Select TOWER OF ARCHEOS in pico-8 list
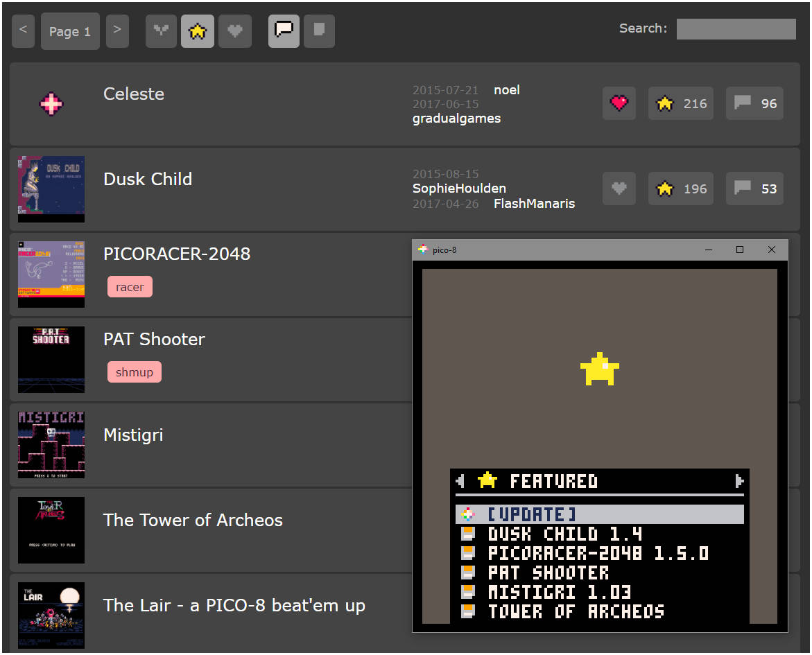This screenshot has height=655, width=812. tap(576, 611)
